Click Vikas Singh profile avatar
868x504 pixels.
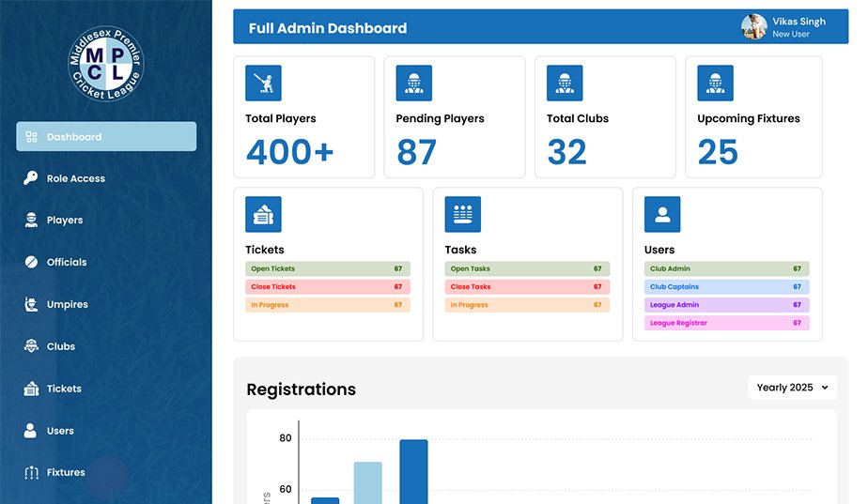753,27
